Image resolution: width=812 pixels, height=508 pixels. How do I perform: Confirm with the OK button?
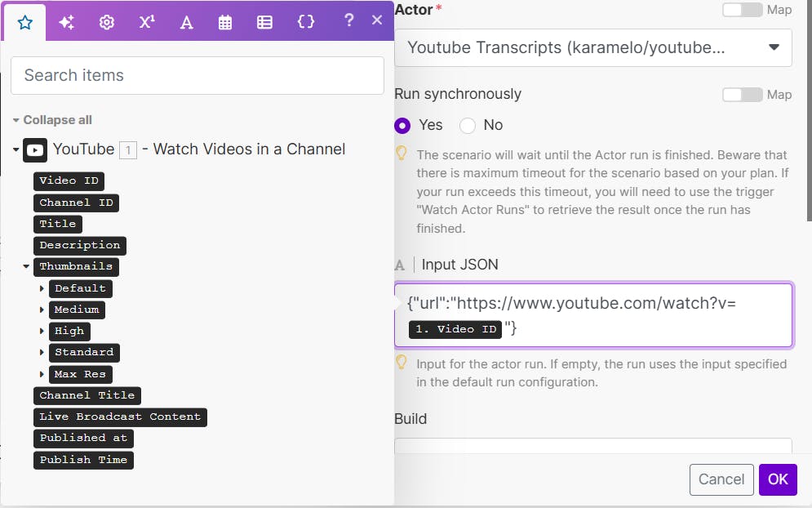click(x=778, y=479)
